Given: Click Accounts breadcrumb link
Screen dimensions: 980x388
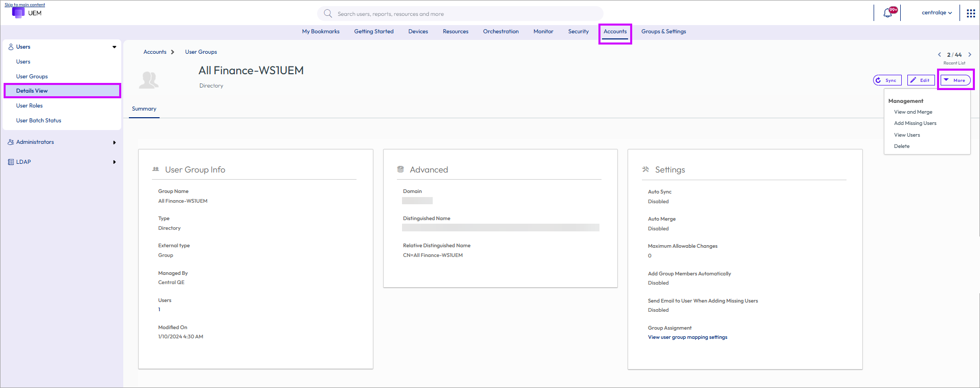Looking at the screenshot, I should [x=154, y=52].
